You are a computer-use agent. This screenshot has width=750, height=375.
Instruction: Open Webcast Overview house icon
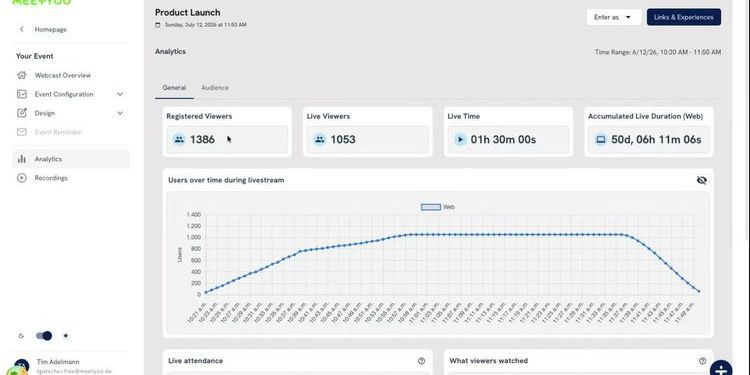pyautogui.click(x=22, y=75)
